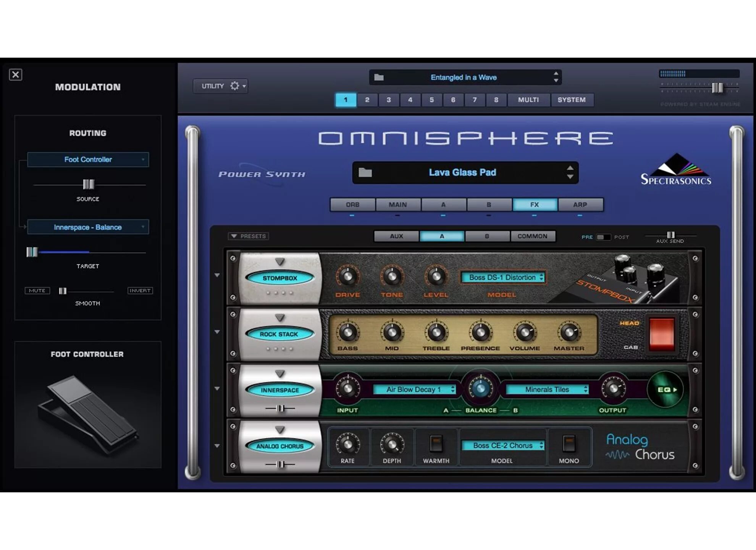This screenshot has width=756, height=550.
Task: Select the COMMON FX rack tab
Action: point(533,236)
